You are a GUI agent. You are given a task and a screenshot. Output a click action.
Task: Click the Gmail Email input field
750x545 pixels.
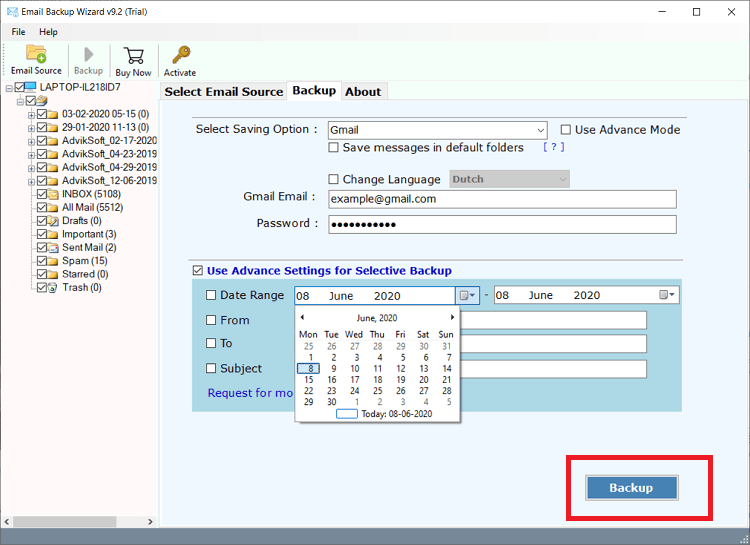[502, 199]
